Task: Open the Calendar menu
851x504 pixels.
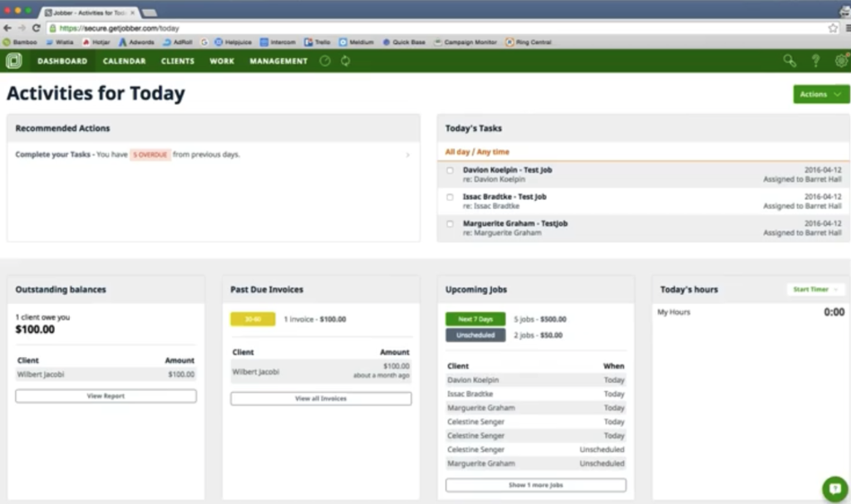Action: [125, 61]
